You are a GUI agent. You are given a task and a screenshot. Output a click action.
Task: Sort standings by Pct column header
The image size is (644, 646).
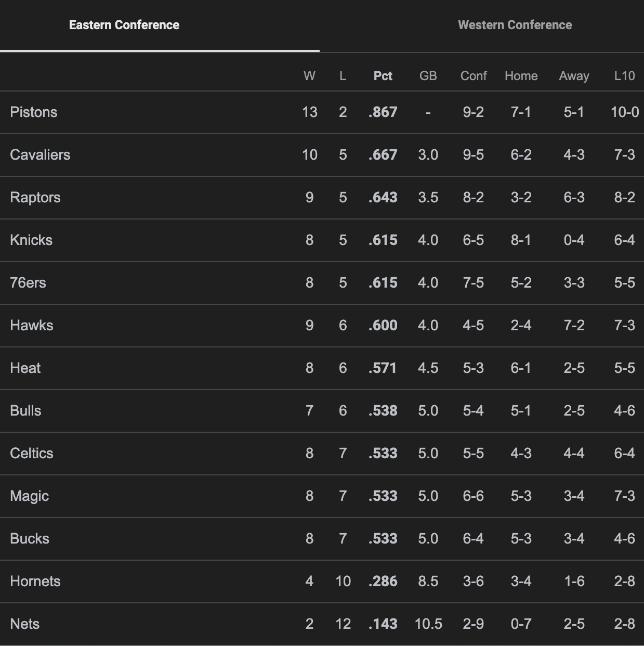383,76
